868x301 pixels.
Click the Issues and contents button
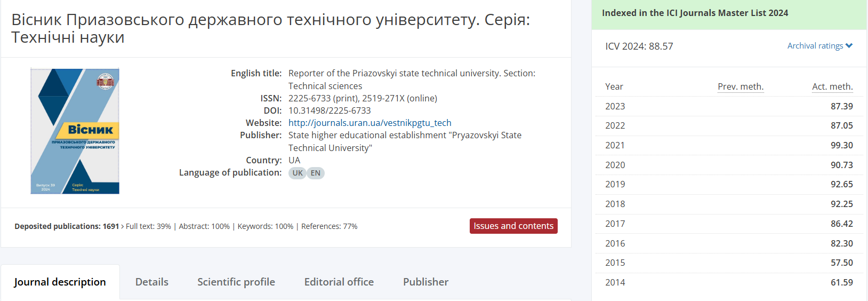(x=513, y=226)
